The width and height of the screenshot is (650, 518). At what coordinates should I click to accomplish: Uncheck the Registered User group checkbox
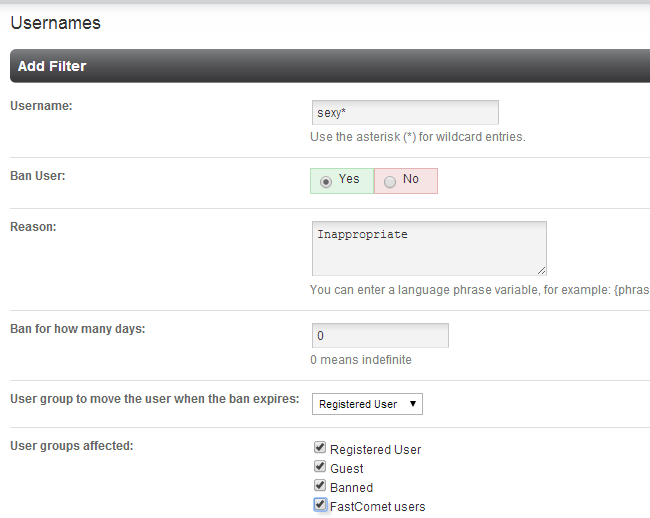pyautogui.click(x=320, y=447)
